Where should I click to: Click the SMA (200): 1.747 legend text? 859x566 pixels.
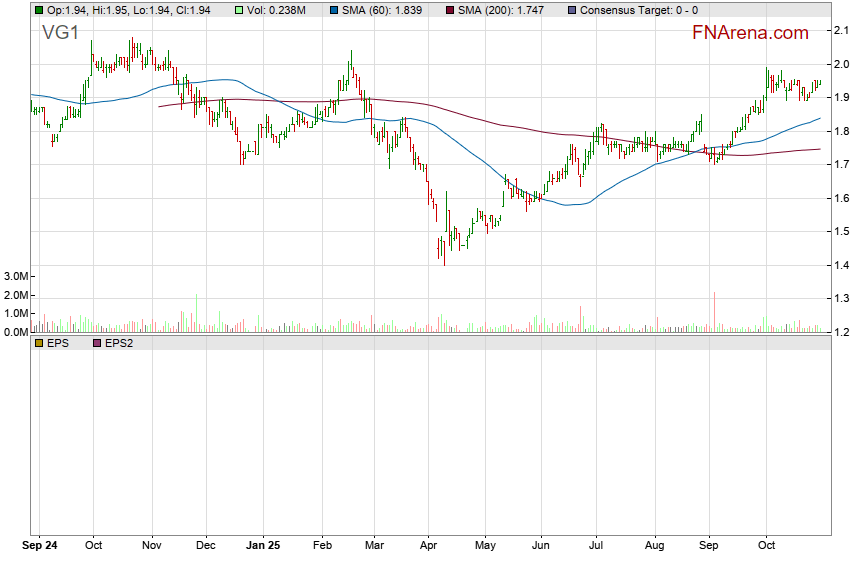(x=504, y=10)
